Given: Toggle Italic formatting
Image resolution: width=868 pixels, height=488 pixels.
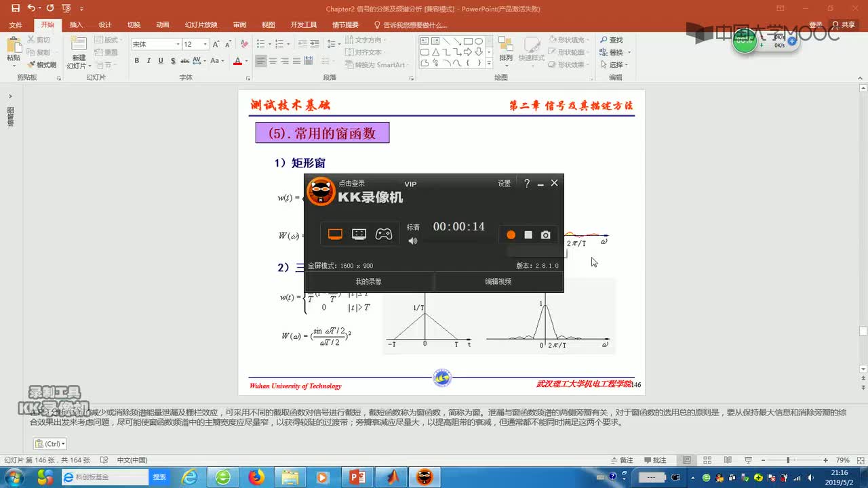Looking at the screenshot, I should (149, 61).
